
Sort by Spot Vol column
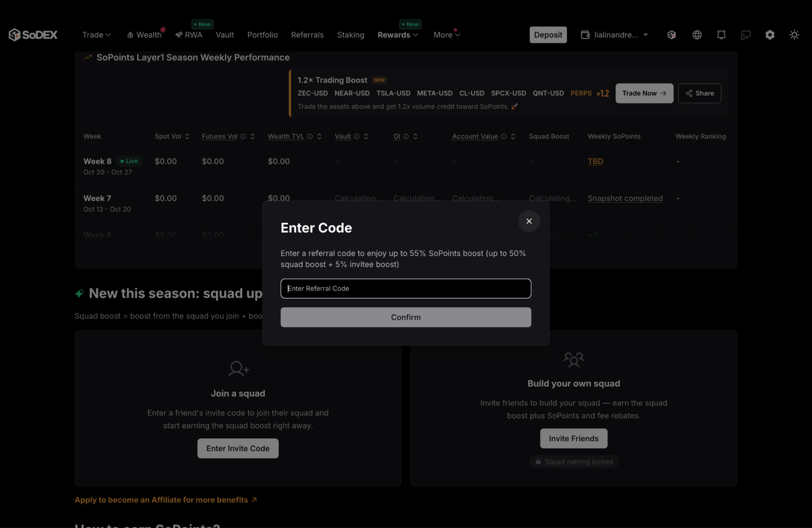point(187,136)
